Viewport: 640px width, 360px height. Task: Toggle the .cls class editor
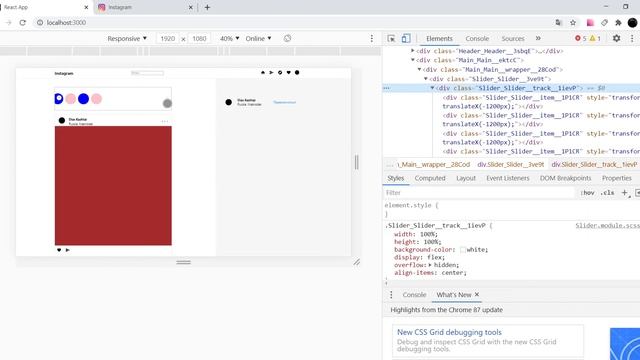607,193
